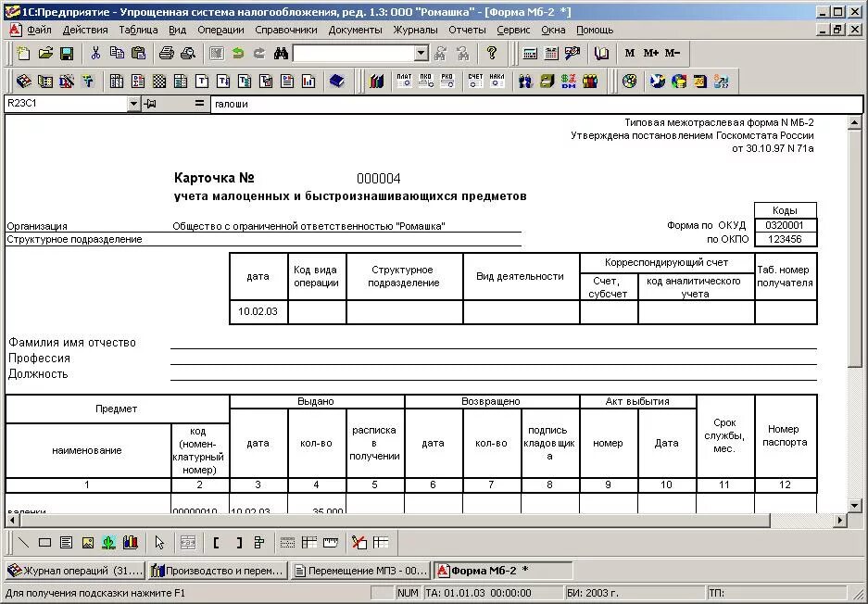The width and height of the screenshot is (868, 604).
Task: Open a file with the folder icon
Action: (x=45, y=53)
